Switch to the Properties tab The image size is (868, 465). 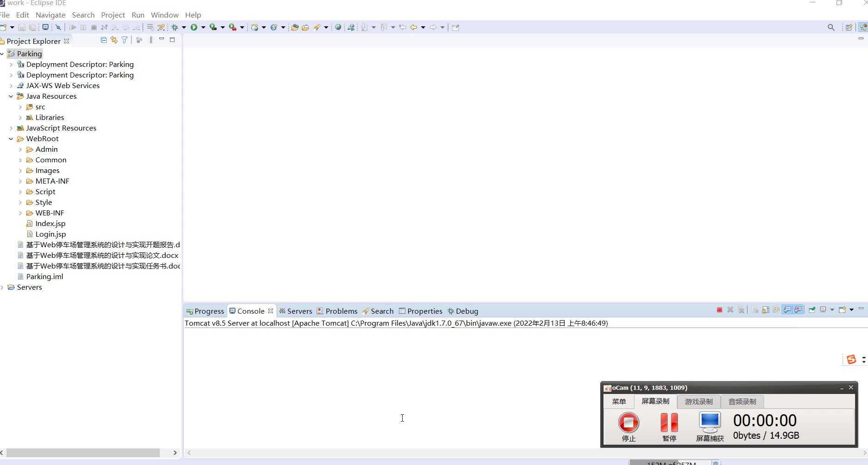(421, 311)
